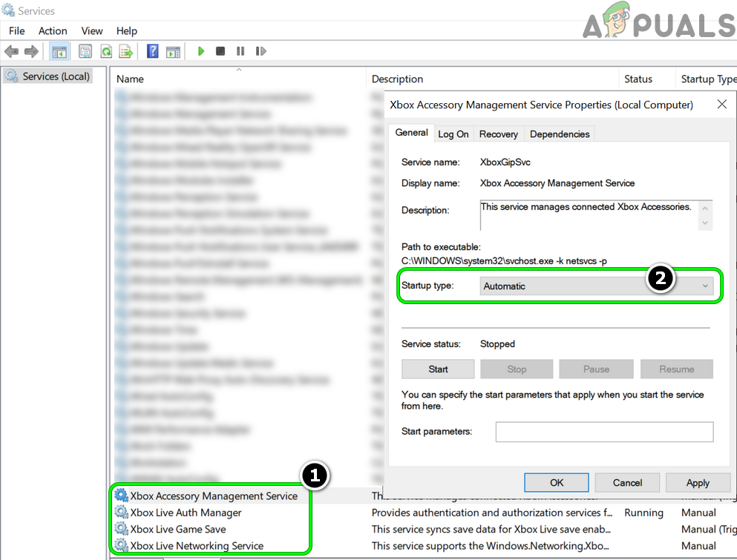Click the Xbox Accessory Management Service gear icon
Image resolution: width=737 pixels, height=560 pixels.
(x=121, y=495)
